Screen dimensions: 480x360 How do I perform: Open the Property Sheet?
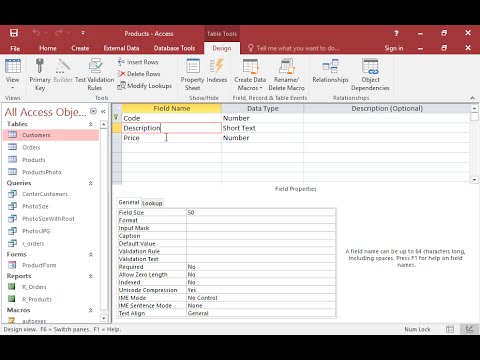pyautogui.click(x=192, y=74)
